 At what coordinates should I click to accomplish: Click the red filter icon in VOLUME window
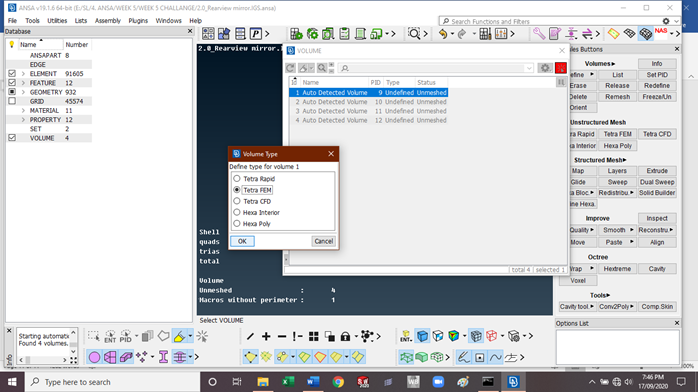click(x=561, y=68)
